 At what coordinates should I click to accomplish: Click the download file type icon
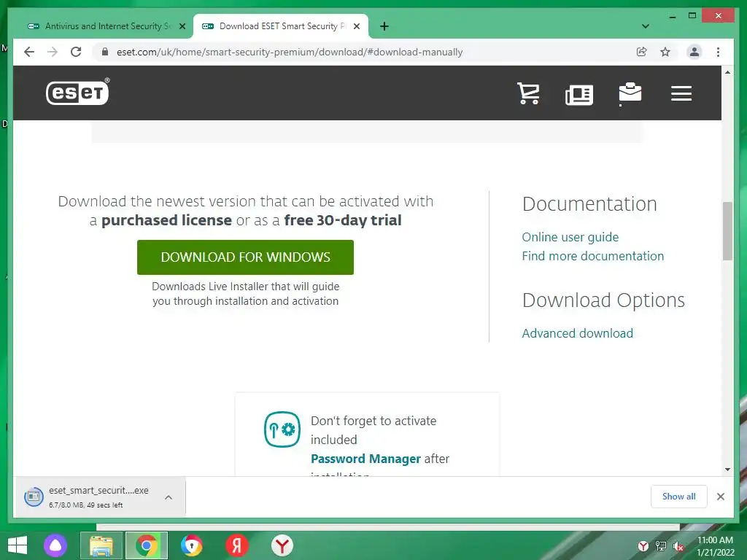34,497
